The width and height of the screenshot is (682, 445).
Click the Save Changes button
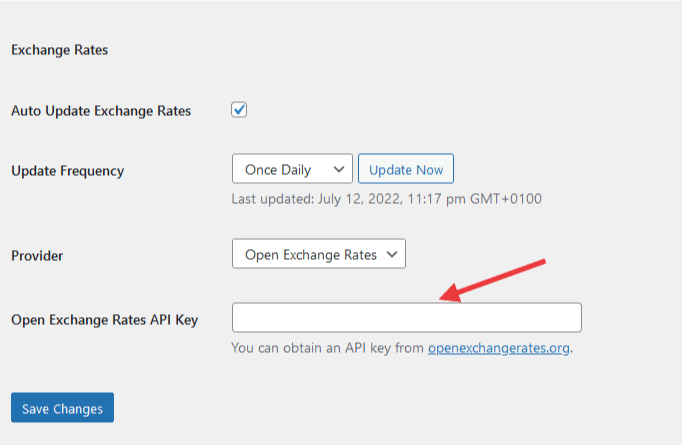[62, 408]
